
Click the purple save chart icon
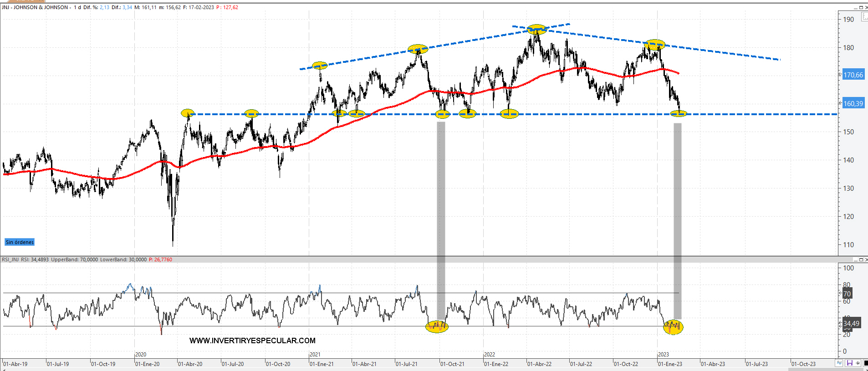click(x=849, y=363)
